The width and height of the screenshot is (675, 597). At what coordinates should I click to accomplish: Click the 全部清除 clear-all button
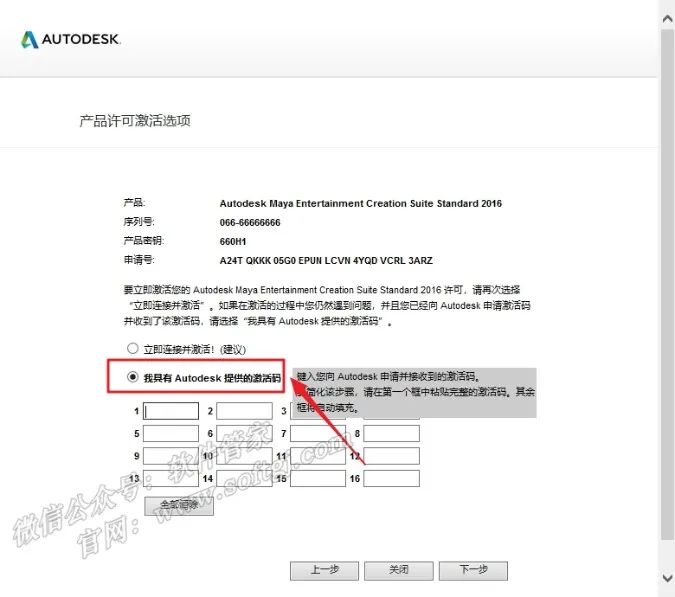(x=179, y=506)
